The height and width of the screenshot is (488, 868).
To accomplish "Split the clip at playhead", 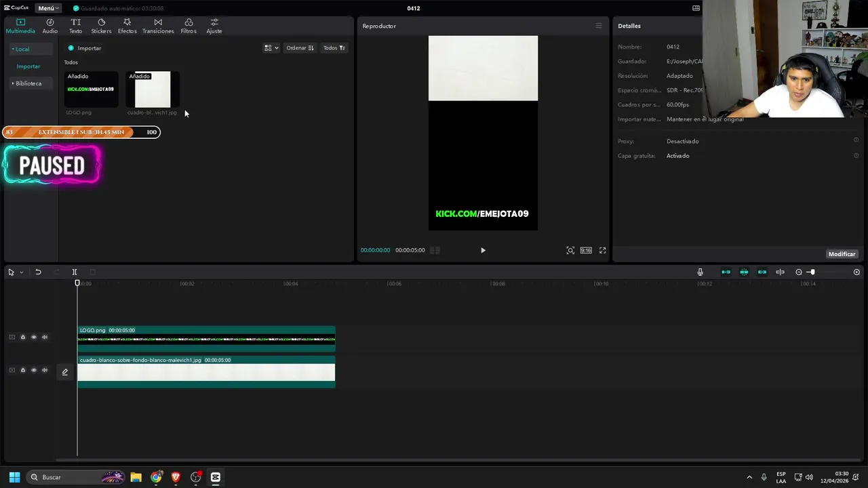I will click(75, 272).
